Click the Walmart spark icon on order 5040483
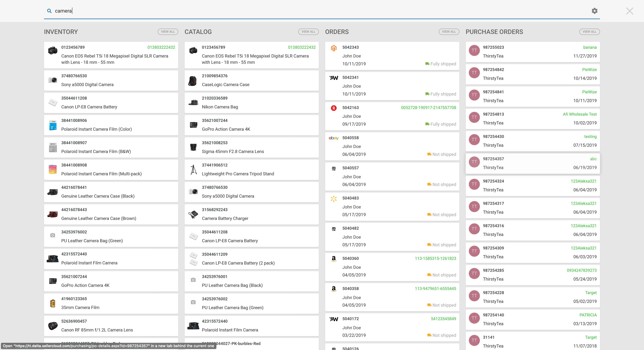This screenshot has width=644, height=350. pos(333,199)
